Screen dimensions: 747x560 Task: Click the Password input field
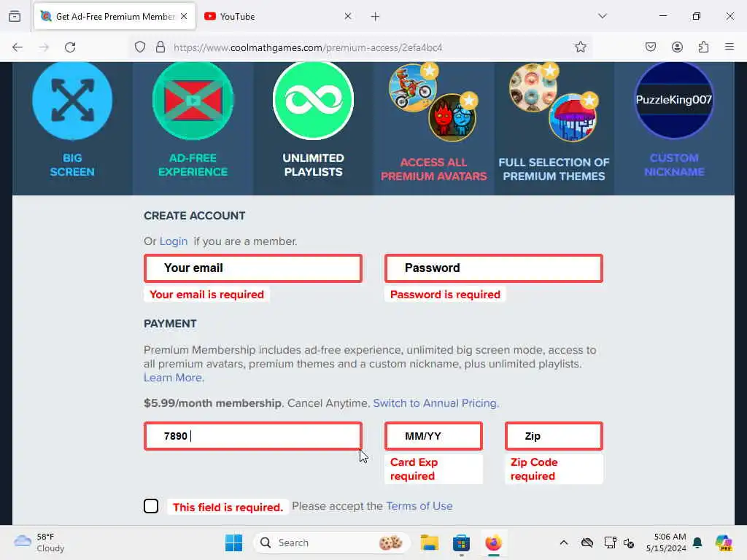click(494, 268)
